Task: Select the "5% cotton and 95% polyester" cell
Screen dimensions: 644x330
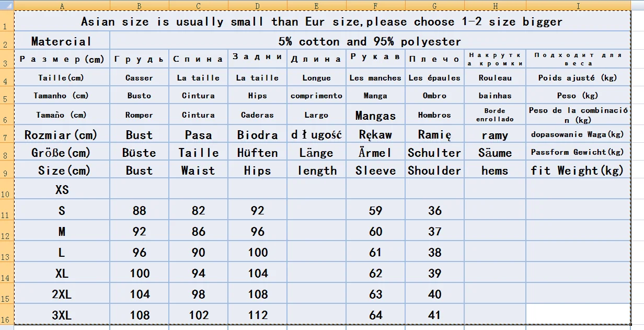Action: (370, 41)
